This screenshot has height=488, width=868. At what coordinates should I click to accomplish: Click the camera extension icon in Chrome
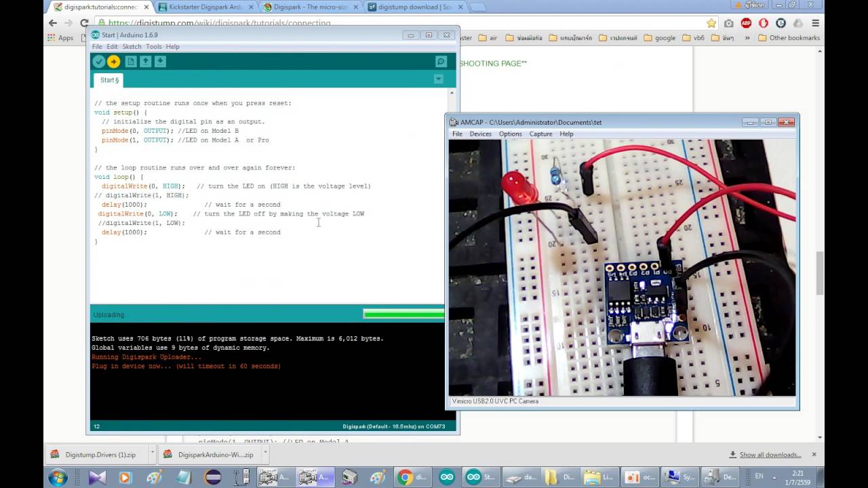click(729, 23)
